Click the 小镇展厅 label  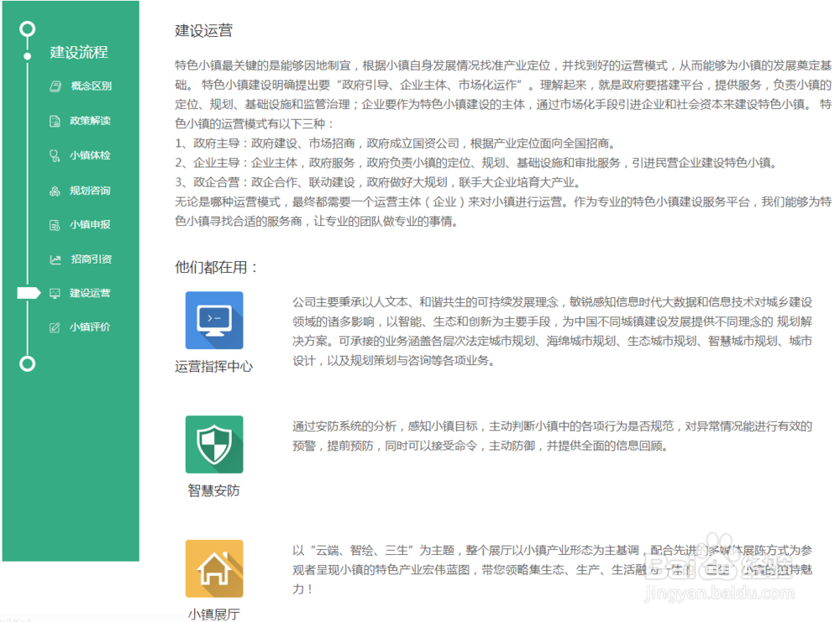(213, 614)
